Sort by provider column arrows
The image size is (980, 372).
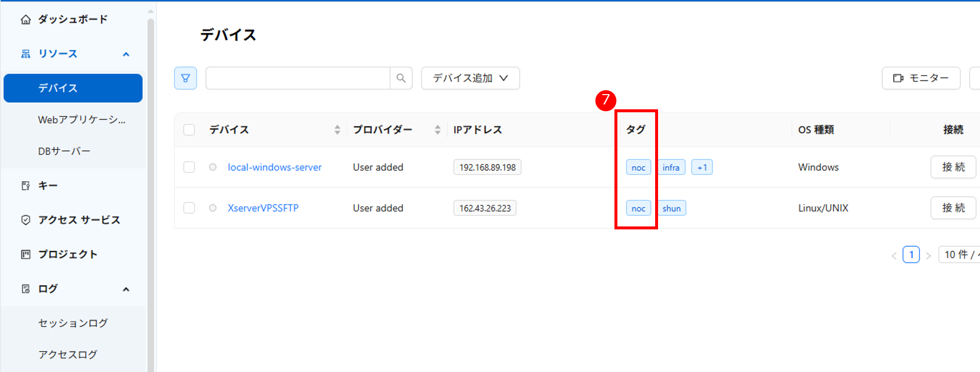click(438, 130)
